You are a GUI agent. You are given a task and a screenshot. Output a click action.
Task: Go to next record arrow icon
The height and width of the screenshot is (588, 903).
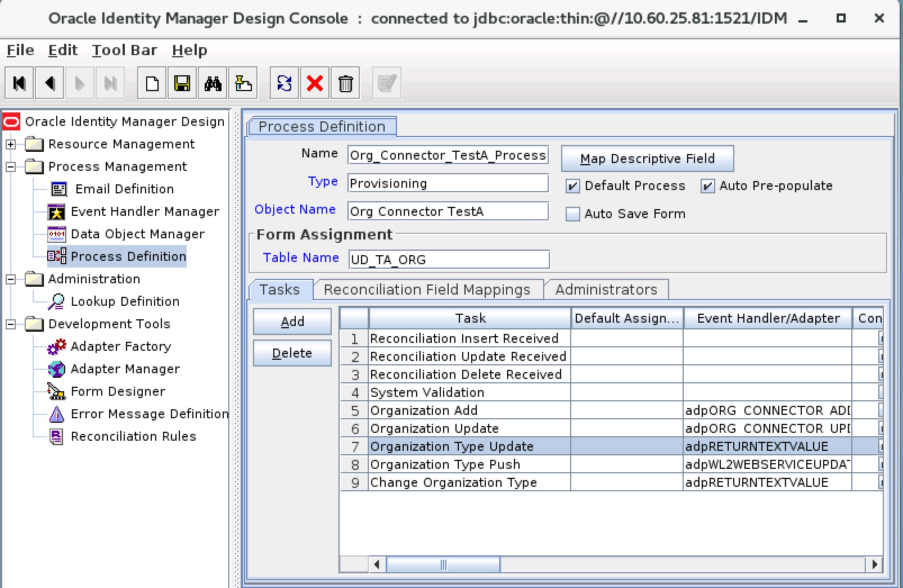[x=80, y=84]
